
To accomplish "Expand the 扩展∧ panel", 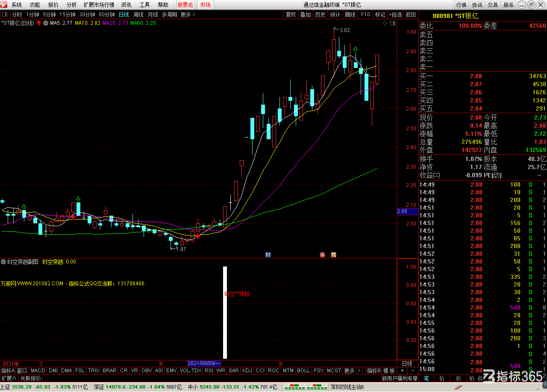I will tap(9, 378).
